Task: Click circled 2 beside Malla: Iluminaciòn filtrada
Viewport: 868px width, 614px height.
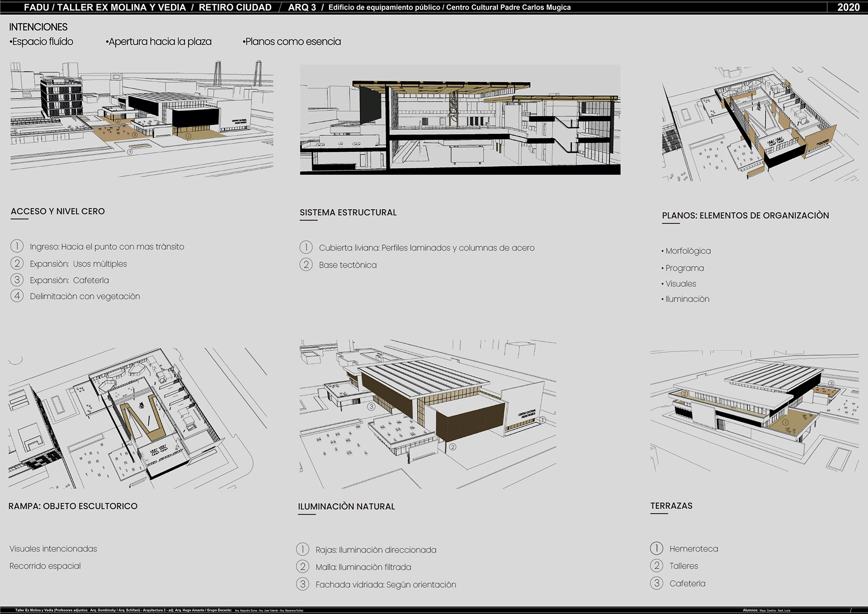Action: [x=303, y=567]
